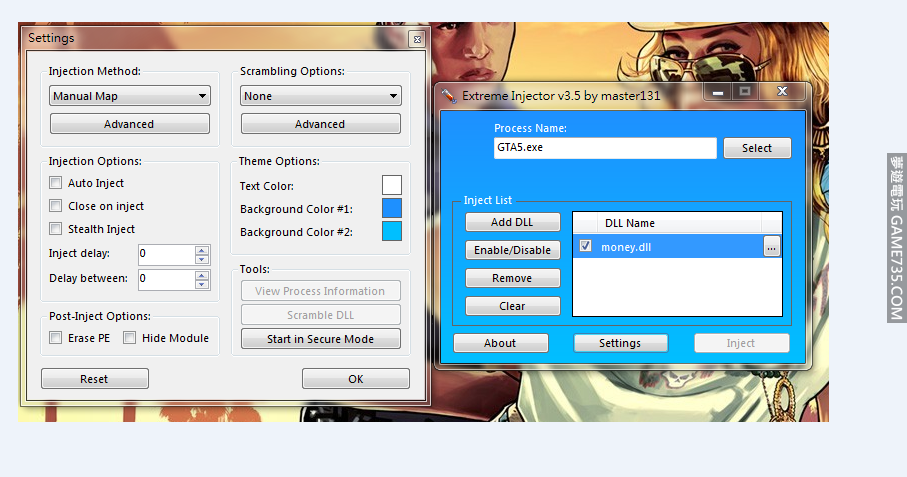907x477 pixels.
Task: Increase Inject delay with up arrow
Action: (x=202, y=250)
